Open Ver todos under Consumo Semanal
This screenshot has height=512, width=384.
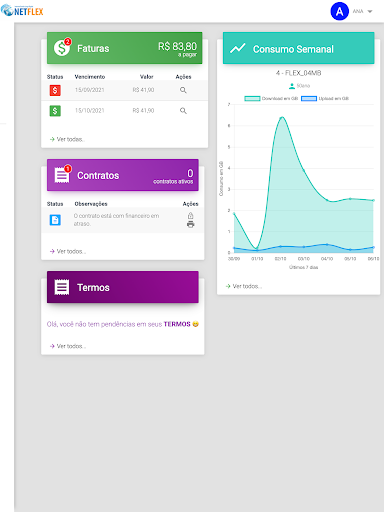click(x=244, y=286)
